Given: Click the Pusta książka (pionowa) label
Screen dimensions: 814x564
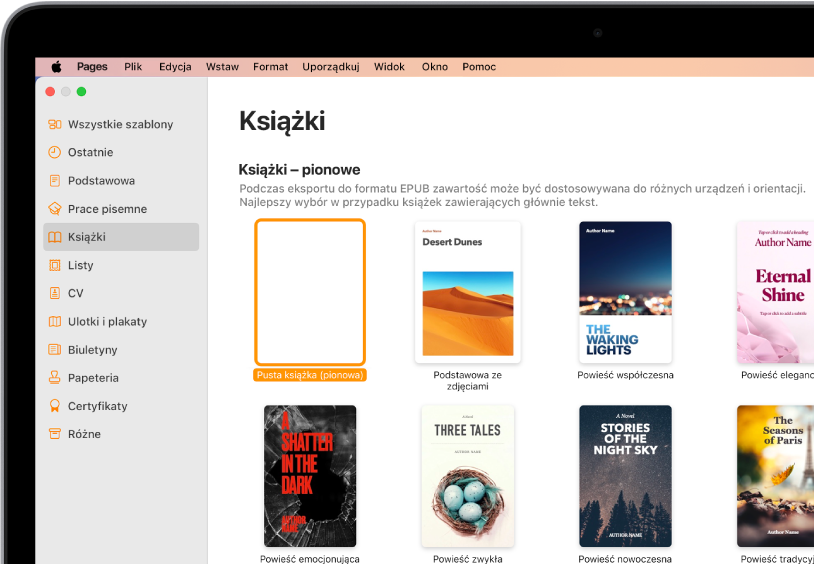Looking at the screenshot, I should [310, 375].
